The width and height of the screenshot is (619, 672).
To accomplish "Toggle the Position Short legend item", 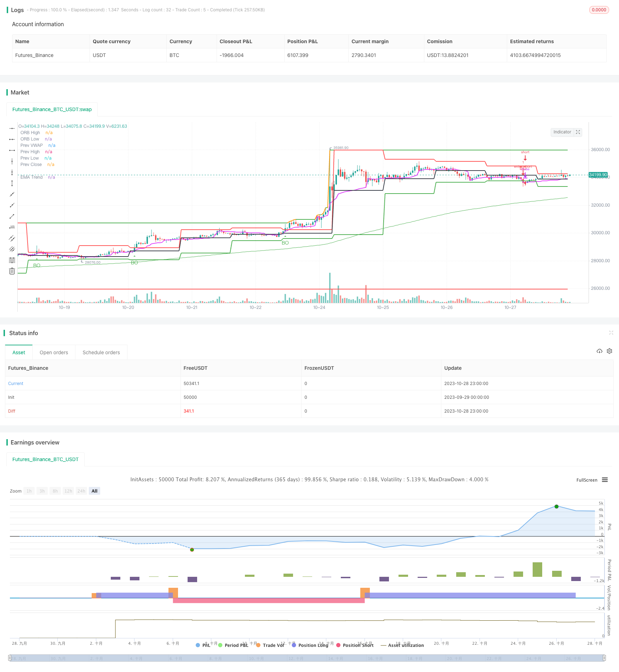I will pos(355,645).
